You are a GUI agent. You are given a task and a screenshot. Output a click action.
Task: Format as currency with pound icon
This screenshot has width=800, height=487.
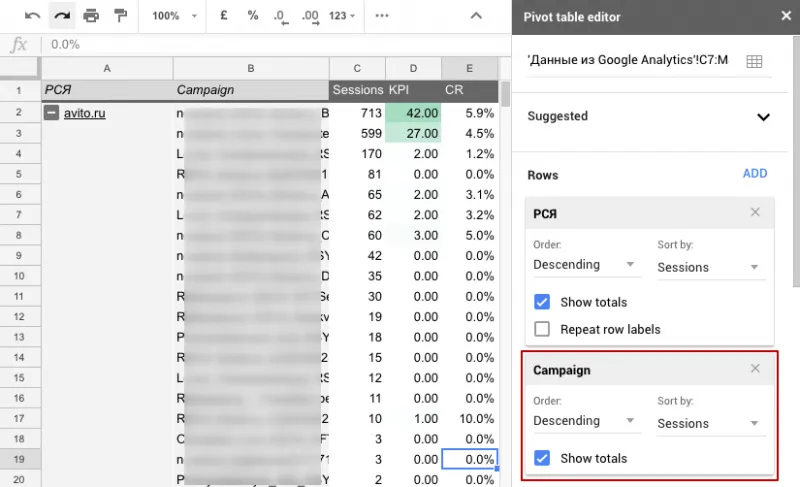coord(223,15)
